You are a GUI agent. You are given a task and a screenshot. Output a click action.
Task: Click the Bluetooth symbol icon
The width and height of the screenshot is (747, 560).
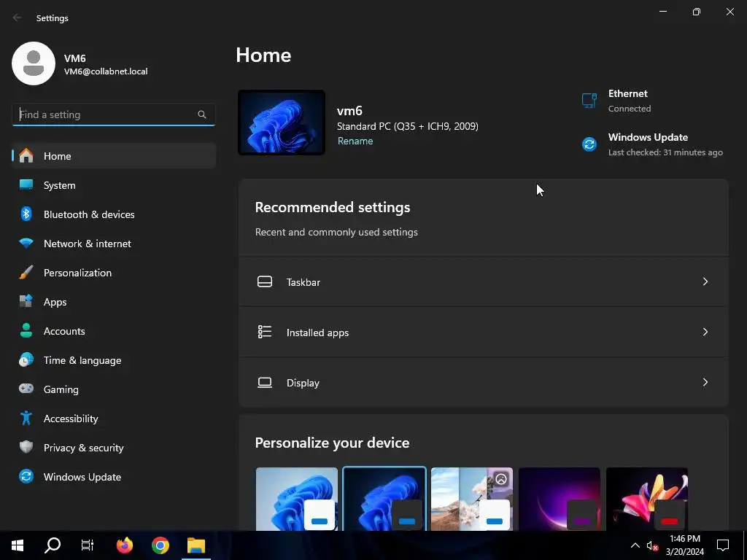26,214
